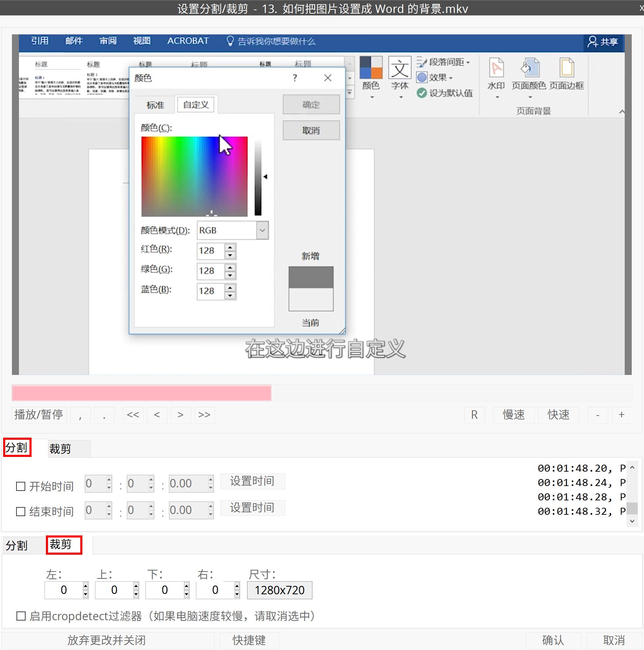The width and height of the screenshot is (644, 650).
Task: Enable the 结束时间 checkbox
Action: coord(21,512)
